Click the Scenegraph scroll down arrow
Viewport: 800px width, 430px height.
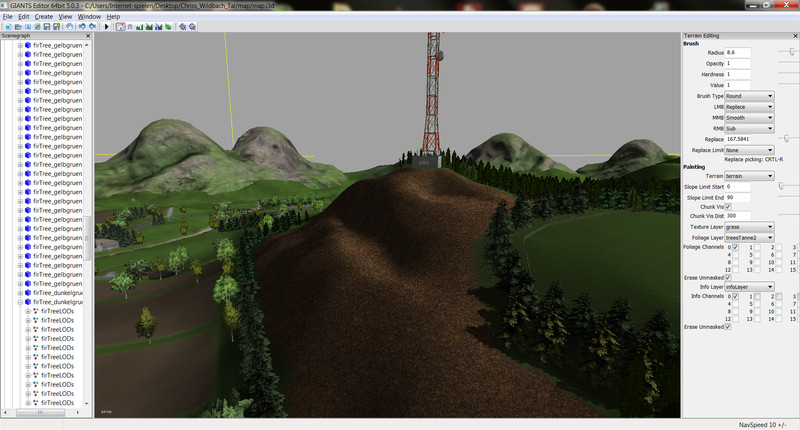(87, 403)
